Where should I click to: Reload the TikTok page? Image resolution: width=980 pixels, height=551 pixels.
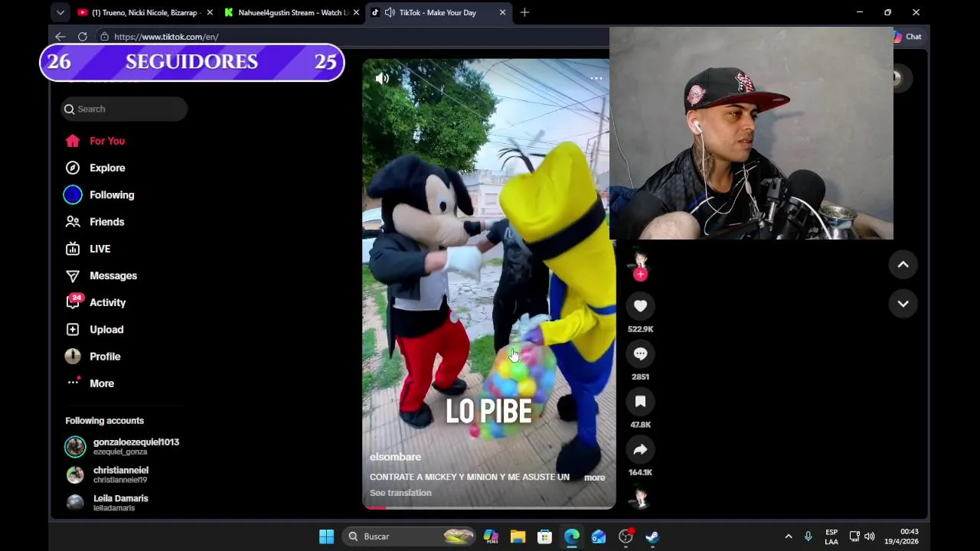pos(82,37)
